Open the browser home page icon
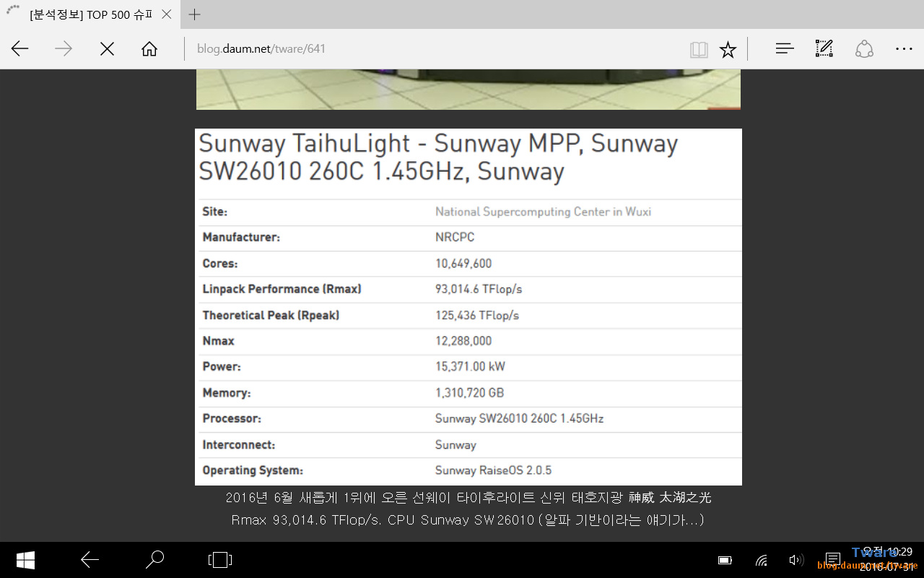This screenshot has height=578, width=924. point(149,49)
